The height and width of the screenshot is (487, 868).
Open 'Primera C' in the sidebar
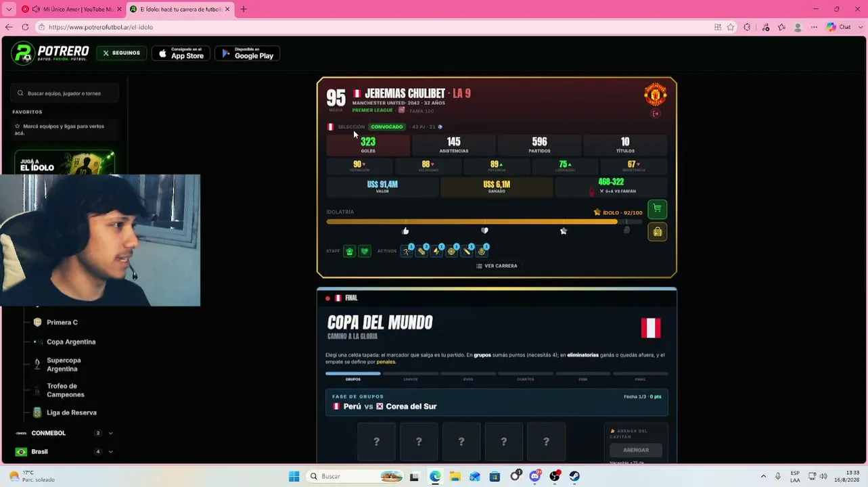tap(62, 323)
